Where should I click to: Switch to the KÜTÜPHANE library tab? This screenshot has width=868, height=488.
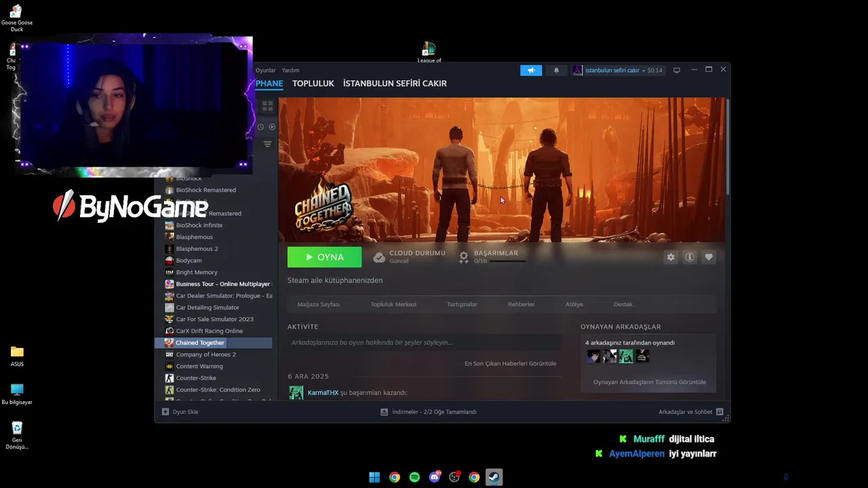point(269,83)
